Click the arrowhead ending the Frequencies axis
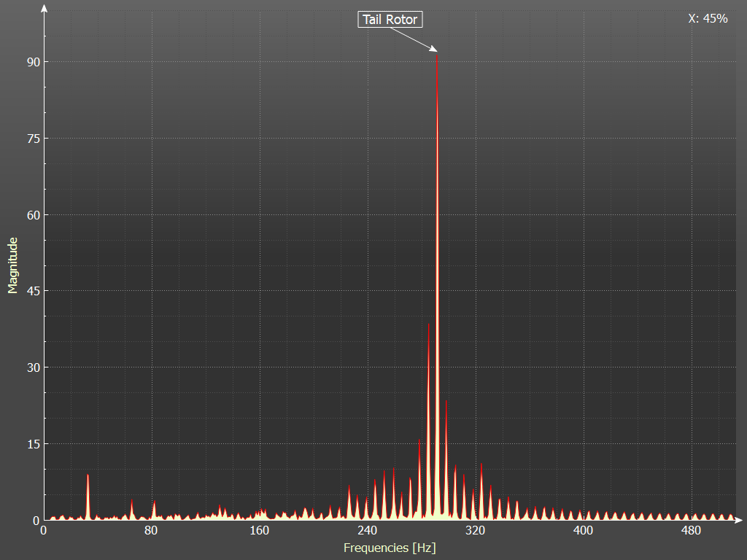747x560 pixels. 738,521
